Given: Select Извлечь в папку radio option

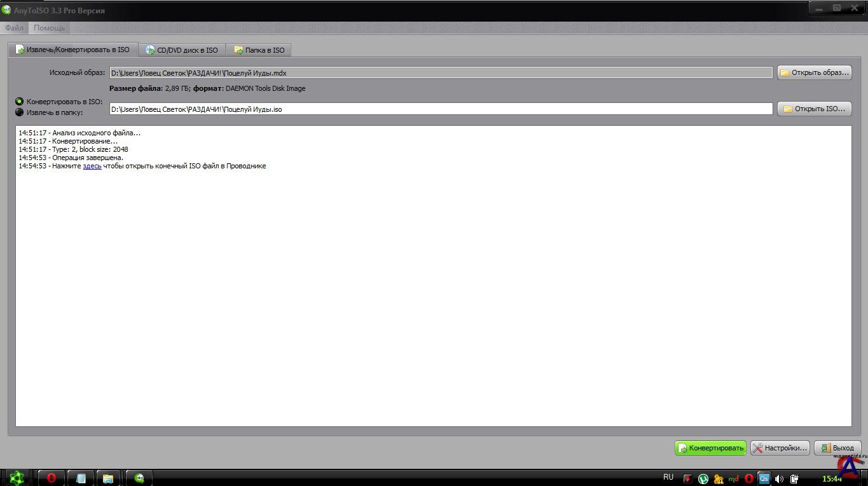Looking at the screenshot, I should 20,112.
